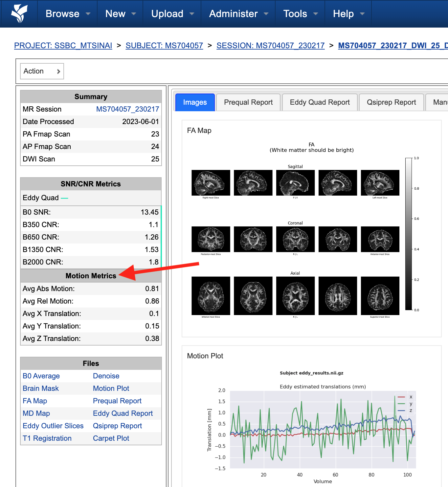The image size is (448, 487).
Task: Expand the Action menu chevron
Action: pyautogui.click(x=58, y=71)
